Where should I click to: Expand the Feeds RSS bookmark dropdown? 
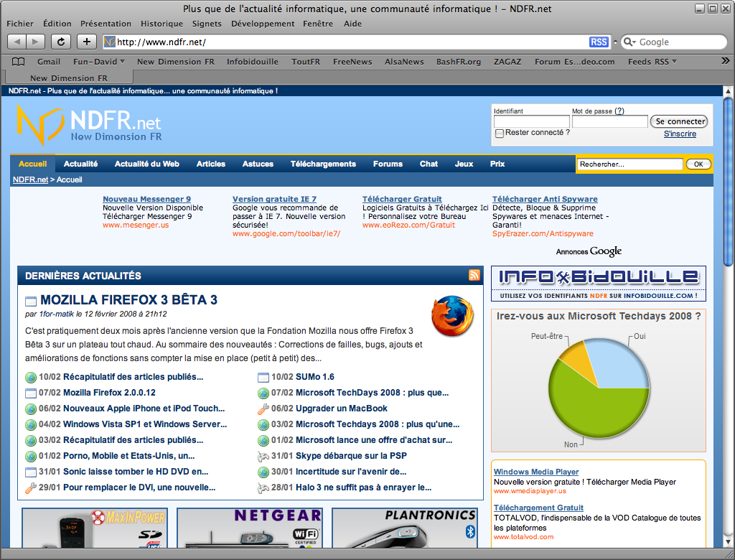pos(652,62)
